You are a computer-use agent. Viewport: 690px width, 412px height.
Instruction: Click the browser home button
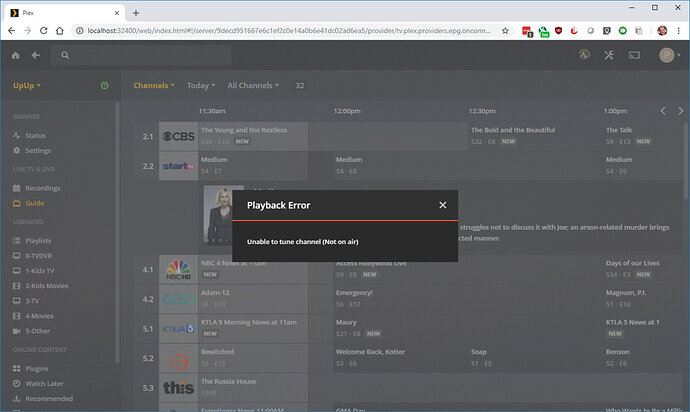[60, 31]
